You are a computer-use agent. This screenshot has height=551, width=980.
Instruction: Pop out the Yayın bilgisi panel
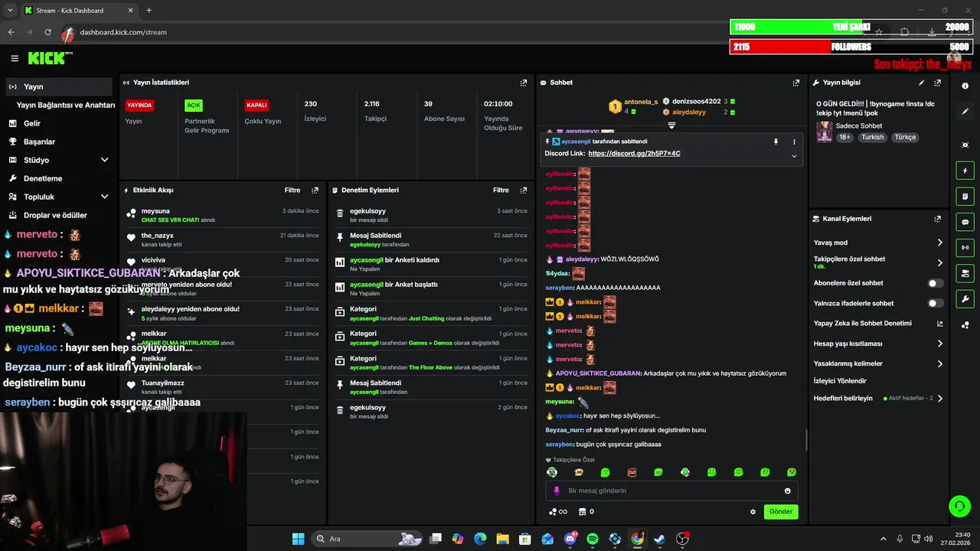(937, 83)
